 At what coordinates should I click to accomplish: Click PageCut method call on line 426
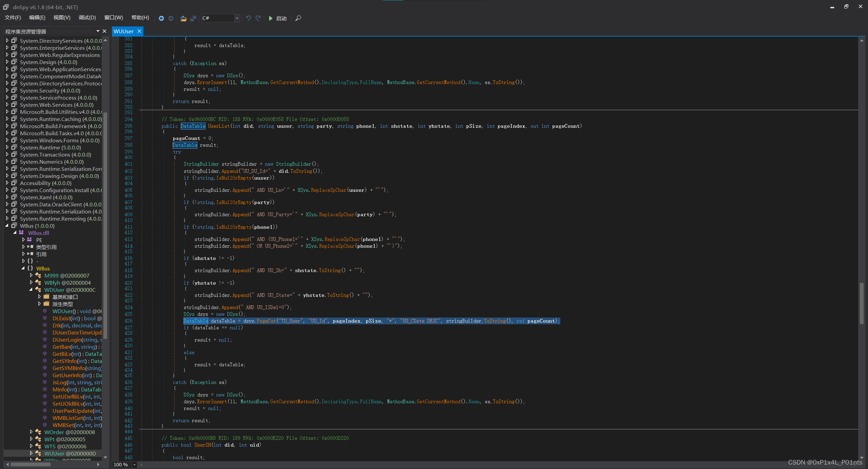[266, 321]
